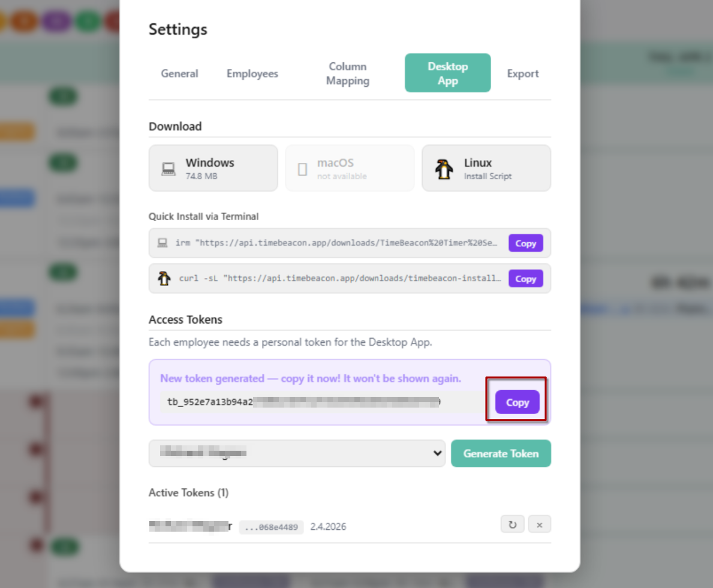Viewport: 713px width, 588px height.
Task: Switch to the General tab
Action: pyautogui.click(x=179, y=73)
